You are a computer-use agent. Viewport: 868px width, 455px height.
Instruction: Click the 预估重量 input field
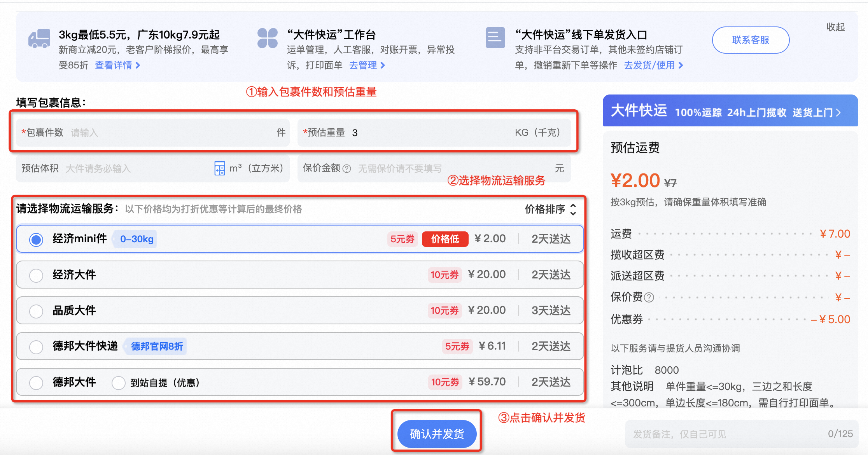[x=434, y=133]
